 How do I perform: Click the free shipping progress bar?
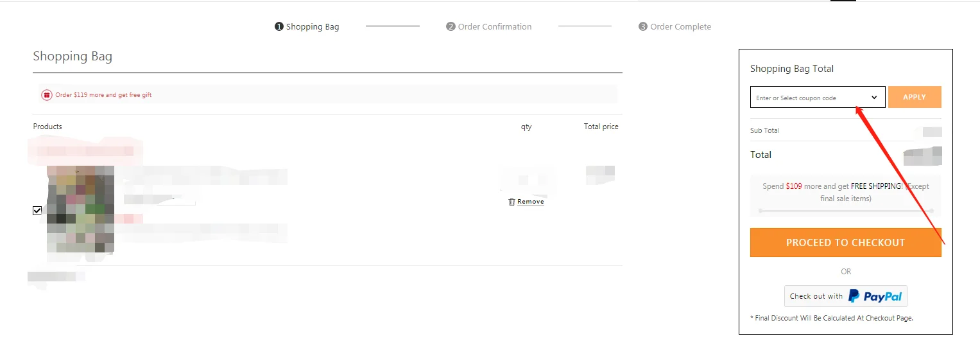(x=846, y=211)
